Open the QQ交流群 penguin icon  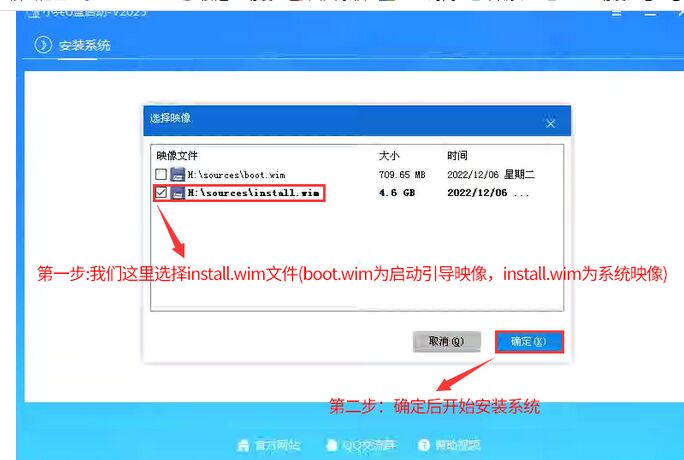coord(332,445)
